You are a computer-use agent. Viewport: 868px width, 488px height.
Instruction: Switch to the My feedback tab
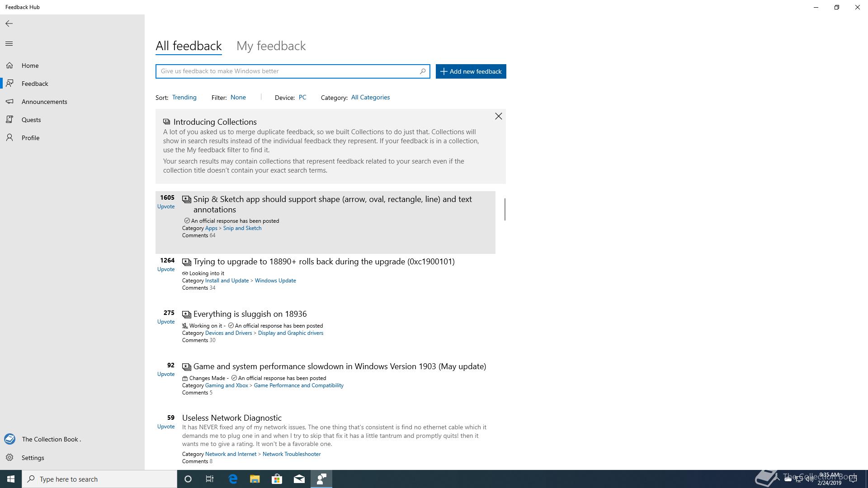(271, 46)
